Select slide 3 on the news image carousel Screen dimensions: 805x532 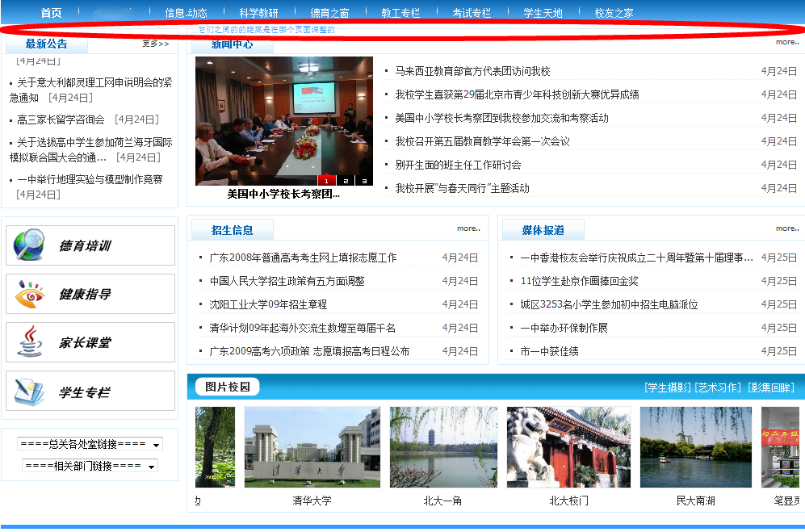364,180
